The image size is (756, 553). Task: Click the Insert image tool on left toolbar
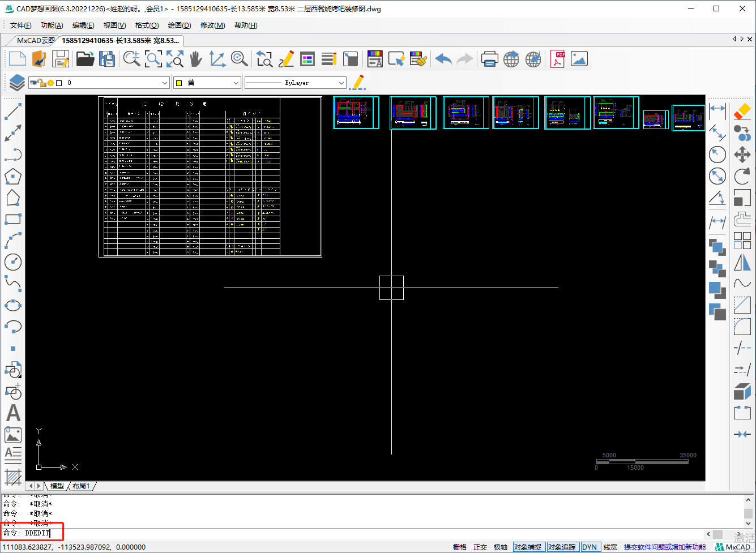tap(13, 435)
